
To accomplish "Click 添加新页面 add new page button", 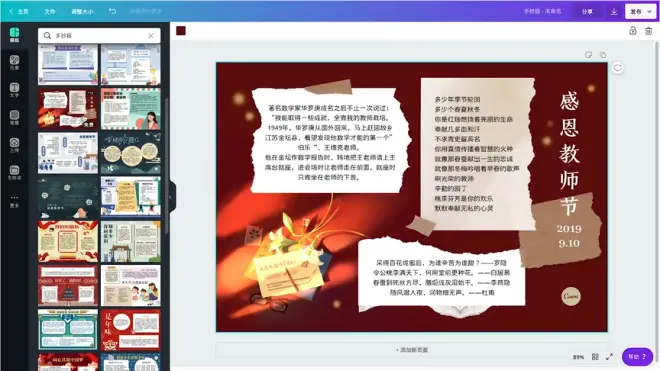I will 412,350.
